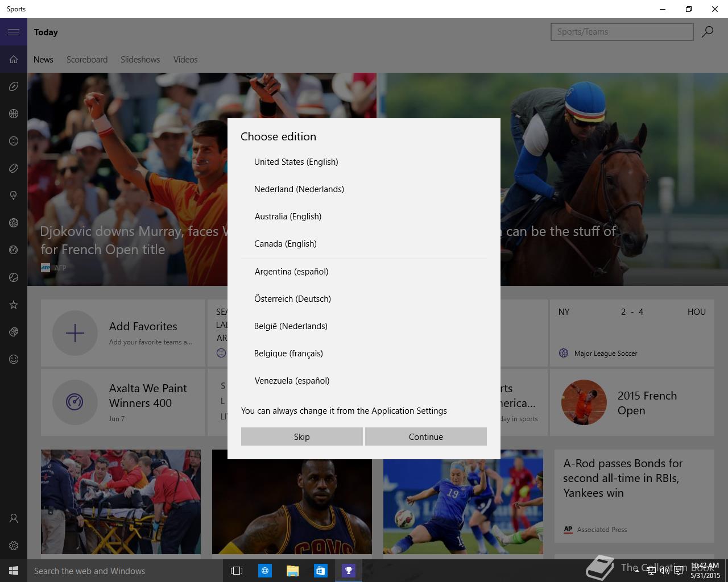
Task: Open the tennis ball section icon
Action: pos(14,277)
